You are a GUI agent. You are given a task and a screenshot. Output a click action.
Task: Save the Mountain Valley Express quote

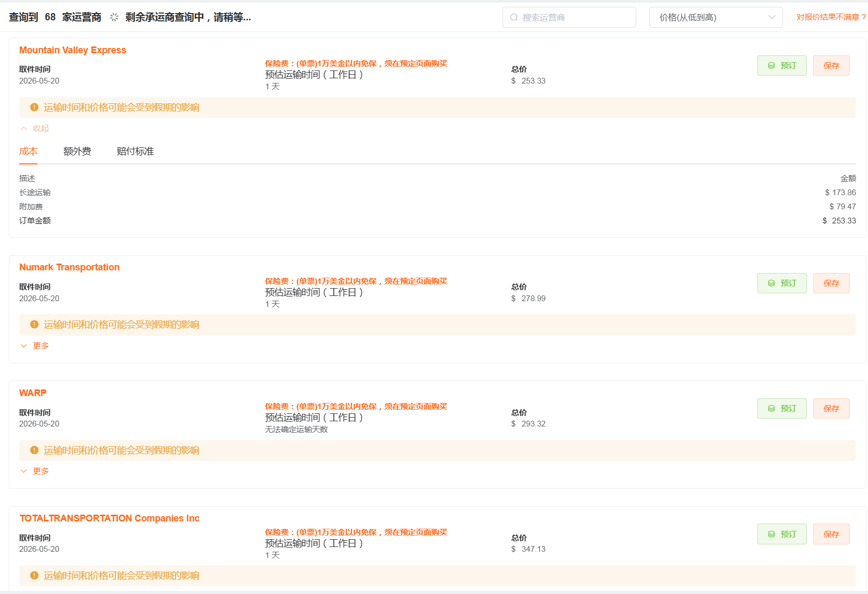click(831, 65)
